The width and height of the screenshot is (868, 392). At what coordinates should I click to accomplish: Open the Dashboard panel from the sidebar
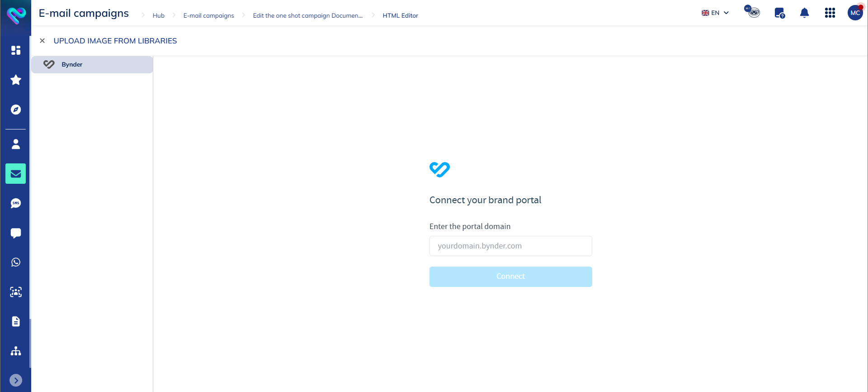[x=16, y=50]
